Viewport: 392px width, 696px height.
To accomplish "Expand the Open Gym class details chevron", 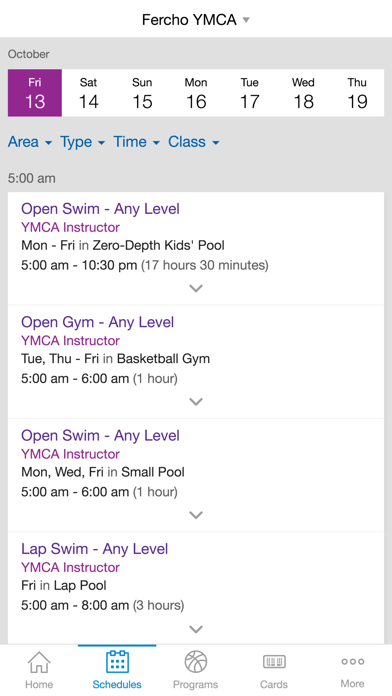I will (196, 402).
